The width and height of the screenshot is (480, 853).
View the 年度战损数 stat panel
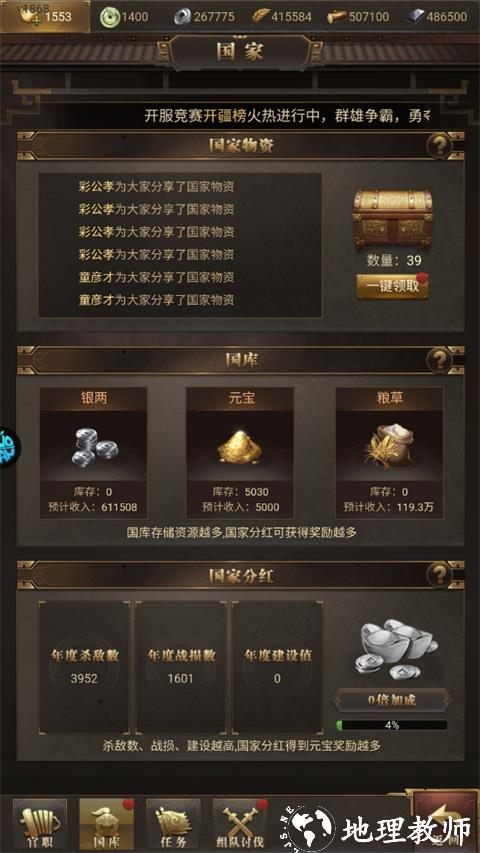coord(181,667)
